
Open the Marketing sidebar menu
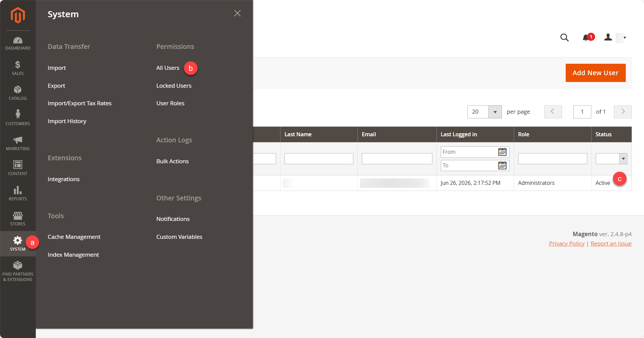[x=18, y=143]
